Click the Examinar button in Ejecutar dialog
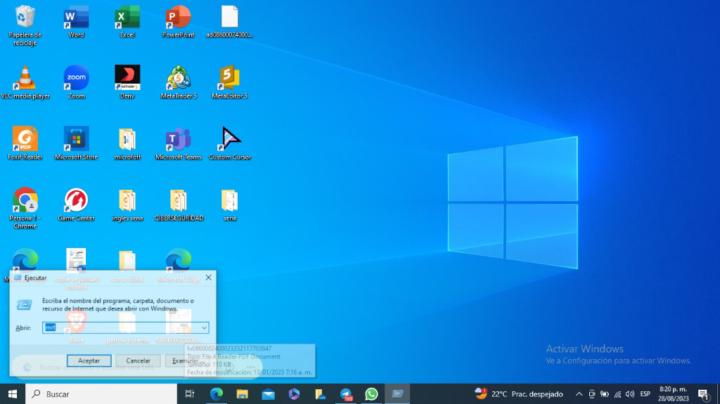 [x=185, y=361]
